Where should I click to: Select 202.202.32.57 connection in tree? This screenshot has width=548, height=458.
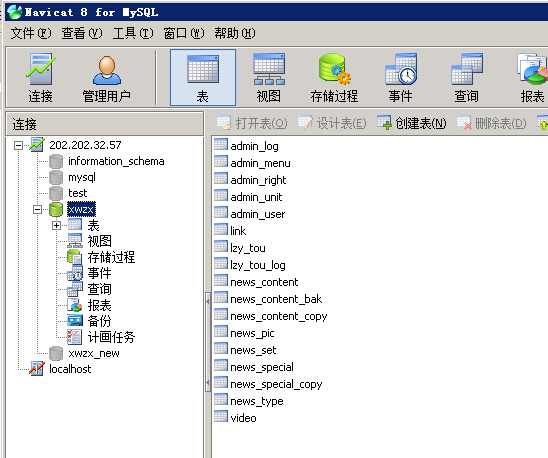(85, 145)
